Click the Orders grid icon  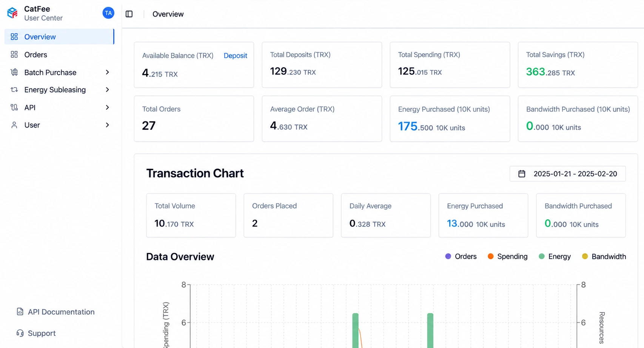point(14,54)
